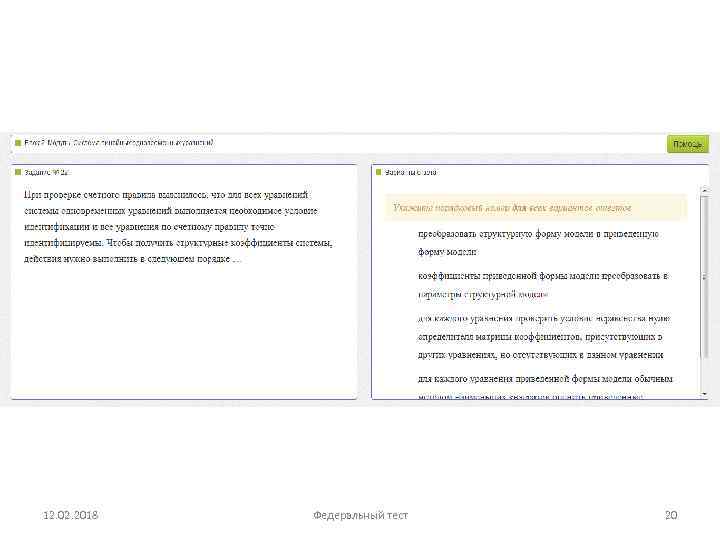Select answer 'для каждого уравнения приведенной формы модели обычным'
The image size is (720, 540).
[545, 387]
